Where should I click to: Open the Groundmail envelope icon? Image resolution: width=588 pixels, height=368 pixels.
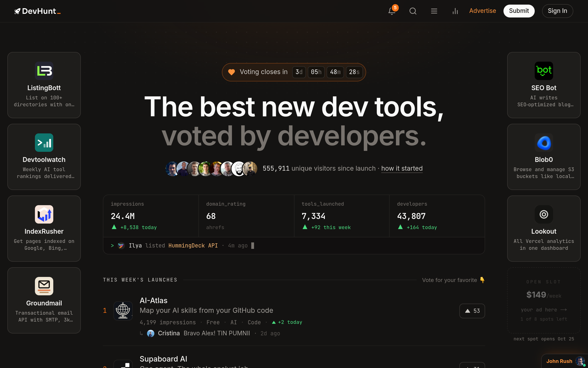coord(44,286)
